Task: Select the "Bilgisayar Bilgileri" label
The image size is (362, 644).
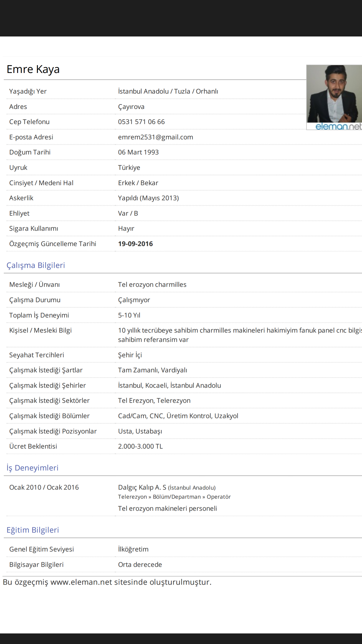Action: pos(36,565)
